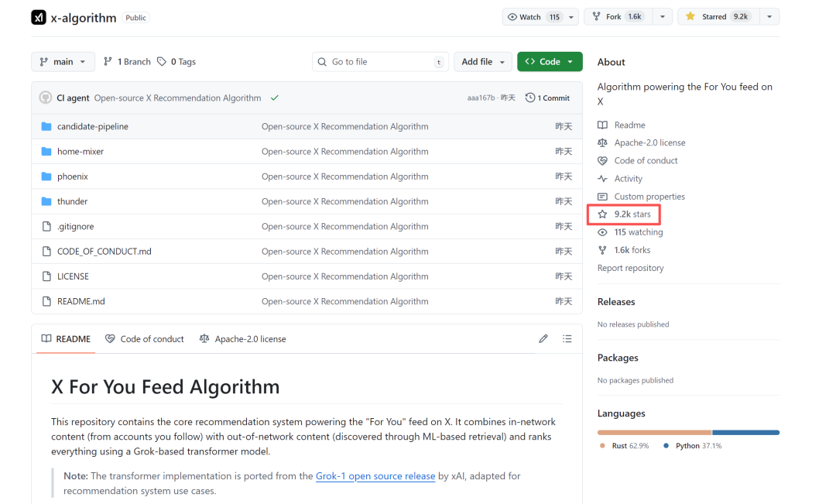
Task: Click the Activity pulse icon in About
Action: (x=603, y=179)
